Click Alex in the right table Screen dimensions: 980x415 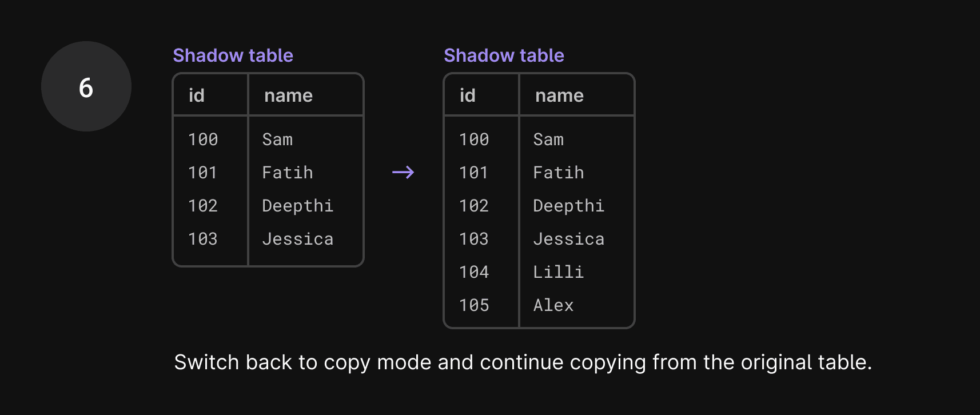(553, 305)
